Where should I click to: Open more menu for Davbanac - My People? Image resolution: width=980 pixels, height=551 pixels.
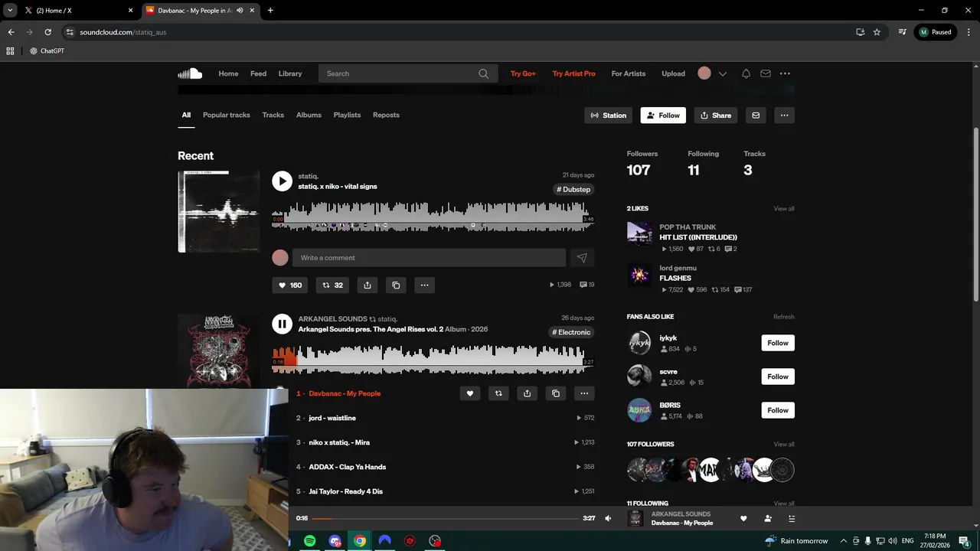[x=584, y=393]
